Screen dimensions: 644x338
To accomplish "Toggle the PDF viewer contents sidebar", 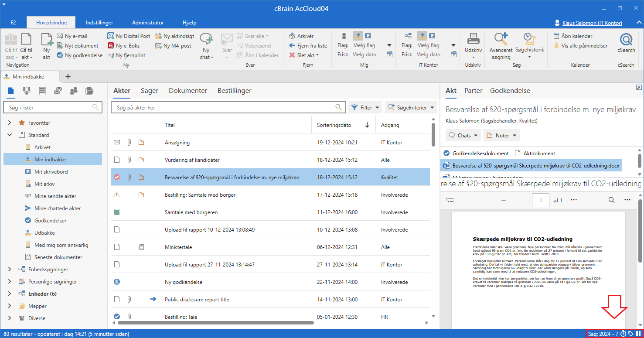I will point(450,200).
